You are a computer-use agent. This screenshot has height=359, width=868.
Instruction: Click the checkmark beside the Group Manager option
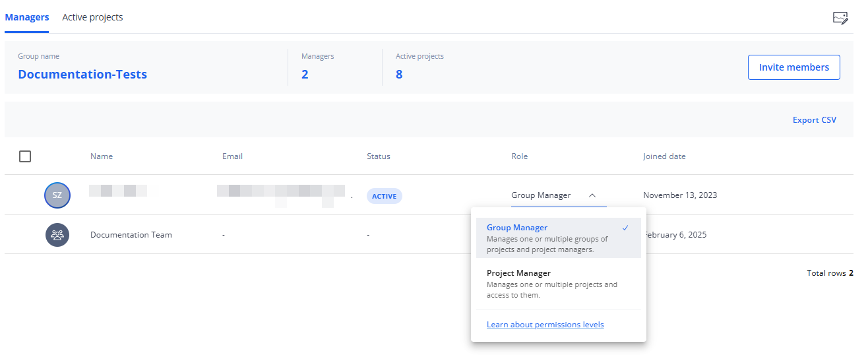625,228
